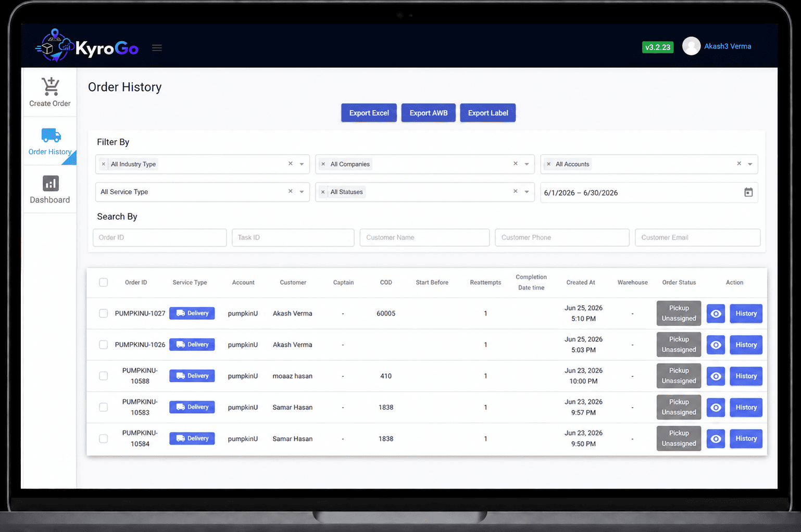Screen dimensions: 801x532
Task: Expand the Companies dropdown arrow
Action: [x=527, y=164]
